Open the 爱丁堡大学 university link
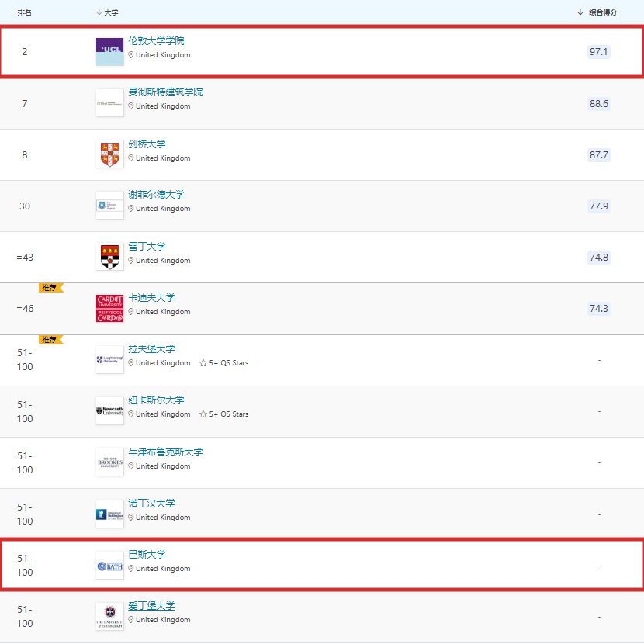Image resolution: width=644 pixels, height=644 pixels. click(x=151, y=606)
